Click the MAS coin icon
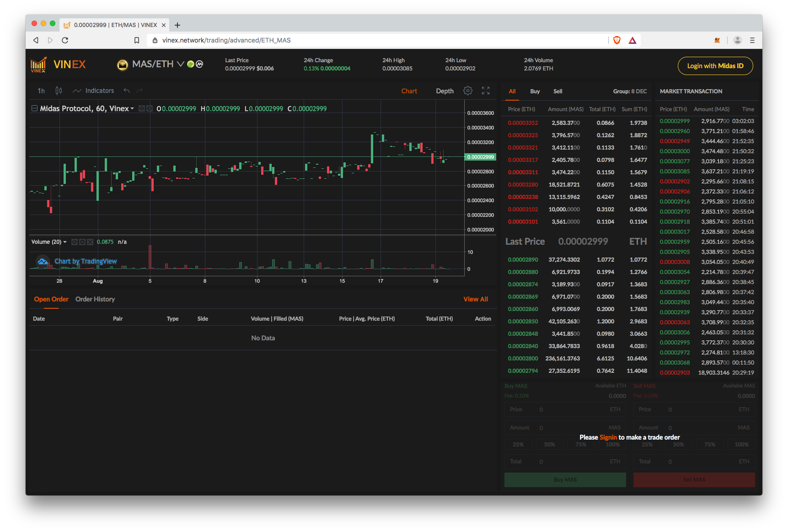The height and width of the screenshot is (532, 788). point(122,64)
